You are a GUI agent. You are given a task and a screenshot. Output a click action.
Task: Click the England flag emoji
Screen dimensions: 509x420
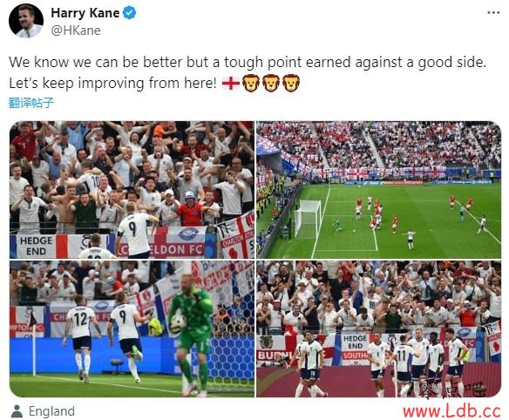[x=230, y=84]
